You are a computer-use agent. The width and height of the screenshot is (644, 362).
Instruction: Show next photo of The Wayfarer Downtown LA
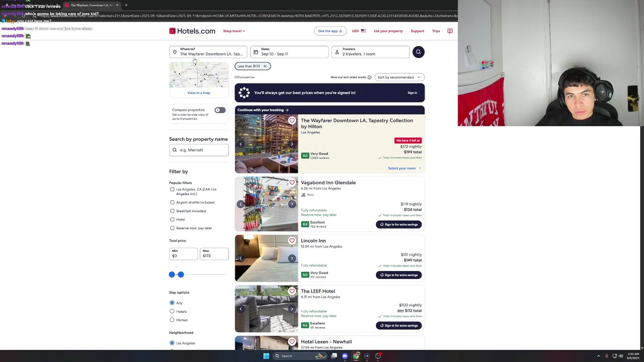(x=292, y=144)
